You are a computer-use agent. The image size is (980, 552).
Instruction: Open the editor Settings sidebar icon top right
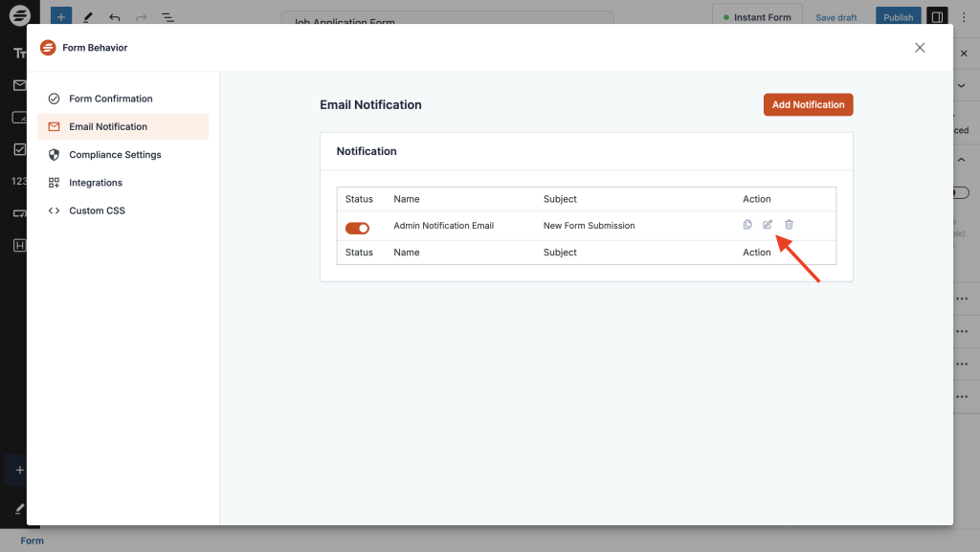937,16
